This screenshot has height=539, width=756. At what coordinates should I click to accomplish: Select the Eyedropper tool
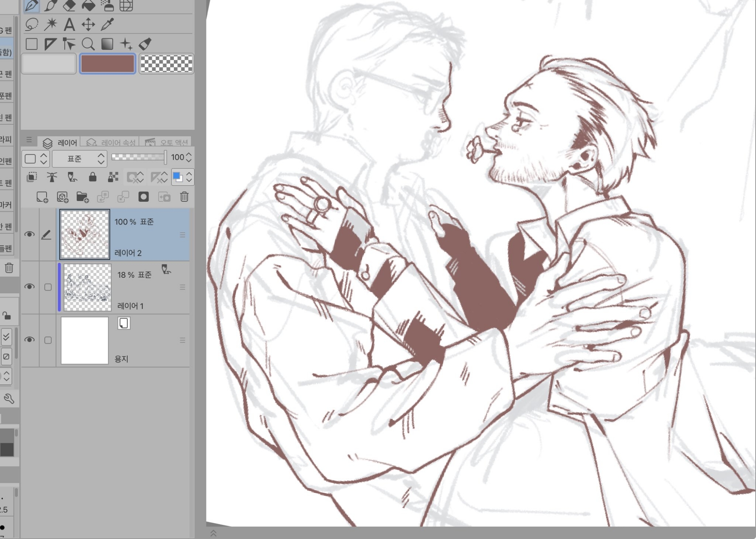pyautogui.click(x=107, y=25)
